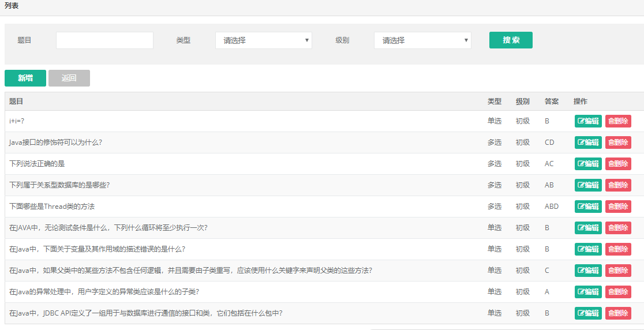Image resolution: width=644 pixels, height=330 pixels.
Task: Click text 下列属于关系型数据库的是哪些?
Action: click(59, 185)
